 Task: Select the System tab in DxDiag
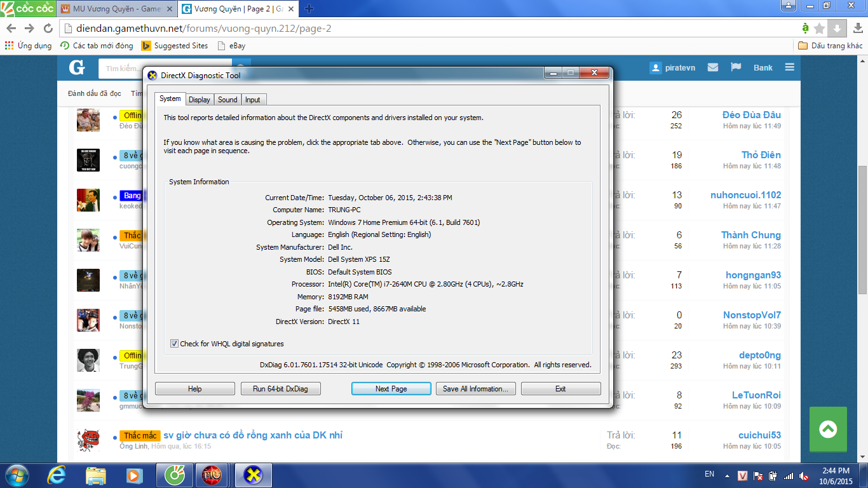click(170, 98)
